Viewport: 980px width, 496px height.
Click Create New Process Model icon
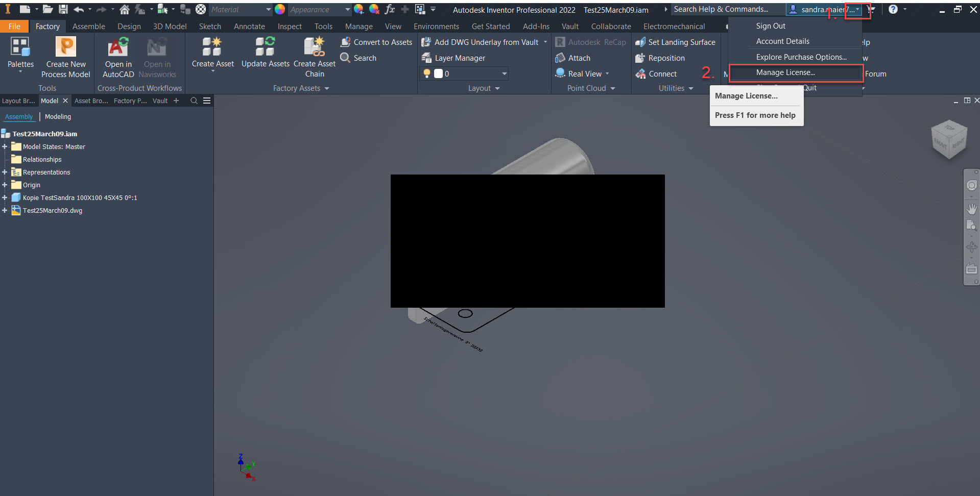point(65,57)
